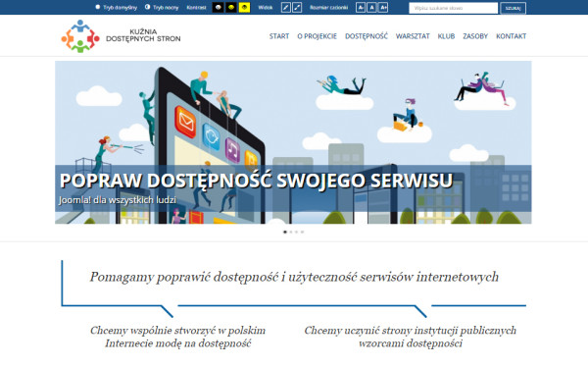Image resolution: width=588 pixels, height=367 pixels.
Task: Switch to fixed narrow layout view icon
Action: 286,8
